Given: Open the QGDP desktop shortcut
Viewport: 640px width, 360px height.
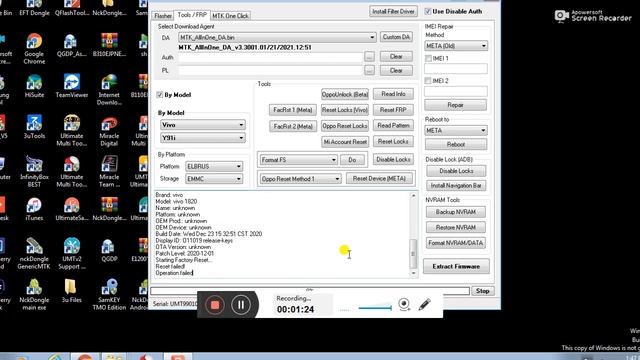Looking at the screenshot, I should click(109, 250).
